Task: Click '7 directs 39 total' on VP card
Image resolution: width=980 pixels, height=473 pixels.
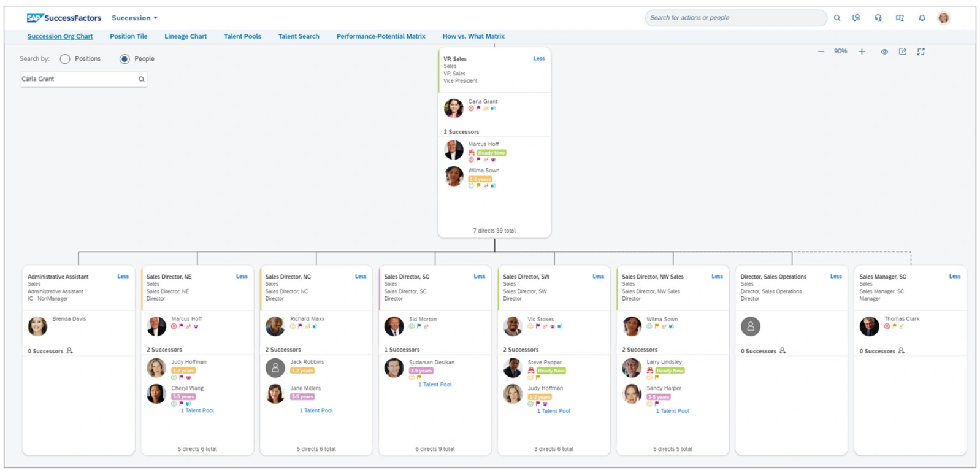Action: coord(494,231)
